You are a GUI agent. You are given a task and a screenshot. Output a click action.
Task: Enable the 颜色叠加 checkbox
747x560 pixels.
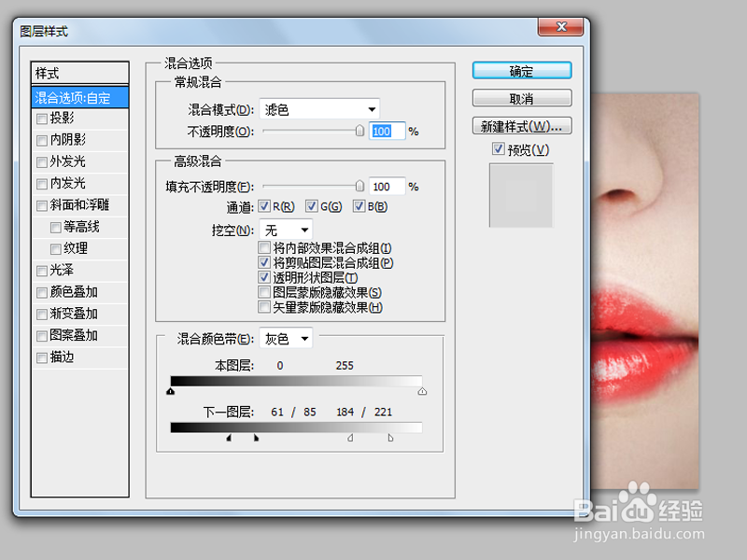click(42, 293)
